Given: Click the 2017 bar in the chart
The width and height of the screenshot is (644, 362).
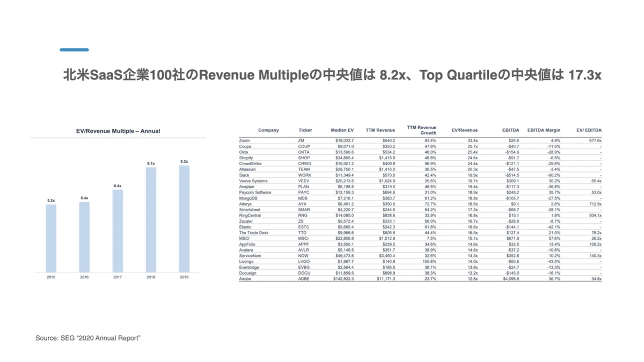Looking at the screenshot, I should (118, 231).
